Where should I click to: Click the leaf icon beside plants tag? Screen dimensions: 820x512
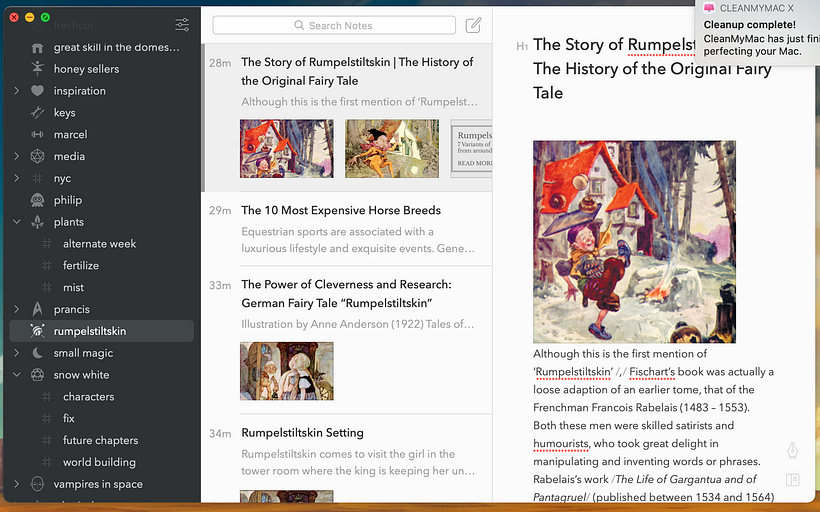pos(37,222)
